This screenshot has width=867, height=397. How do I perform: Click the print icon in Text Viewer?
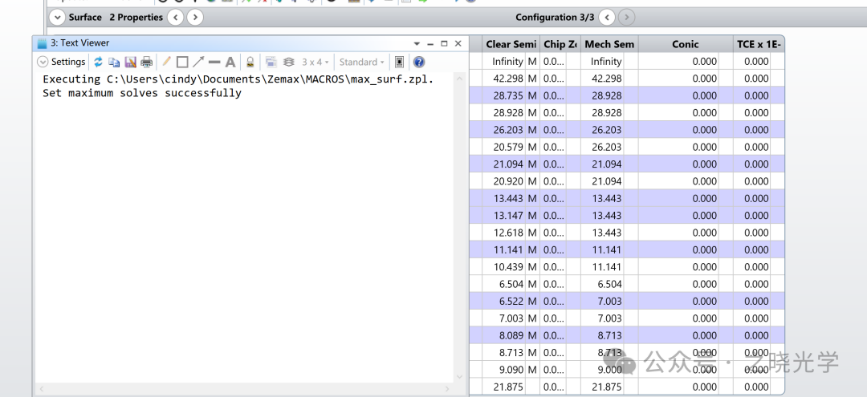click(x=147, y=62)
